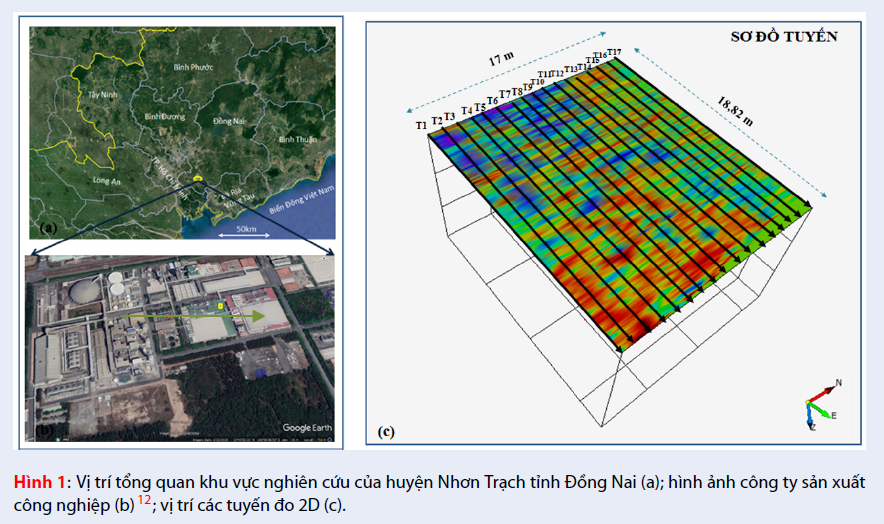Click the 17 m dimension label
The image size is (884, 524).
(x=502, y=62)
